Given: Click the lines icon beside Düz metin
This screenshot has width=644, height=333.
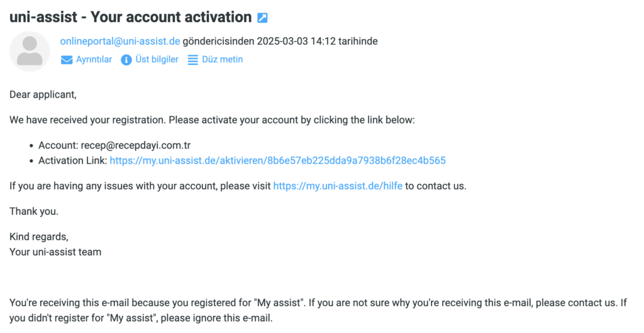Looking at the screenshot, I should [193, 60].
